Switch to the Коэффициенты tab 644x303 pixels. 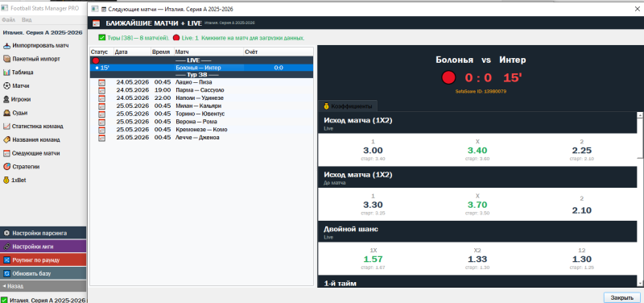point(348,106)
